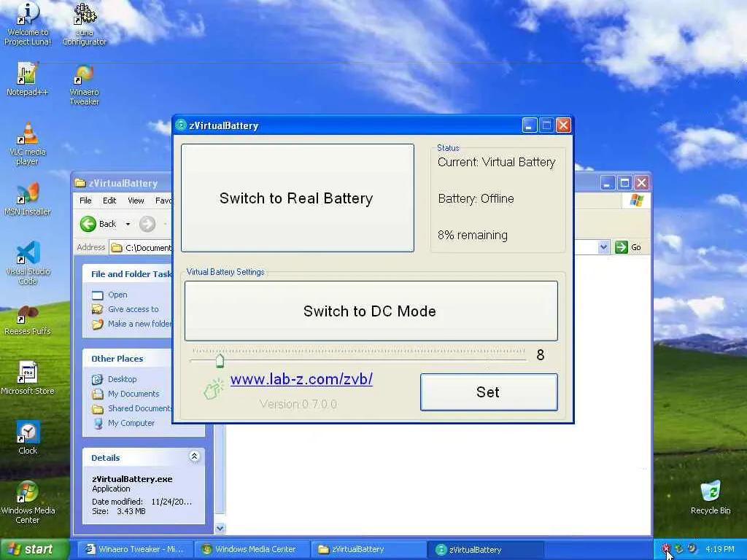Switch to Real Battery
The height and width of the screenshot is (560, 747).
tap(298, 198)
